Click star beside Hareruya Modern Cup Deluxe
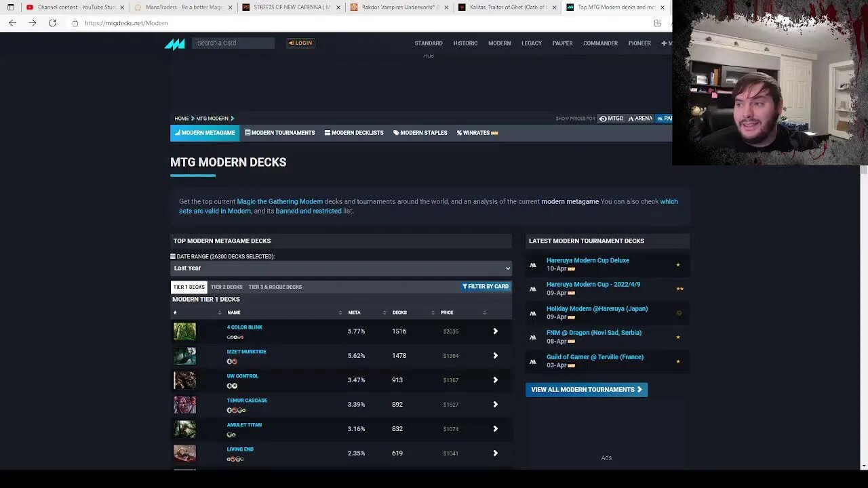 tap(678, 265)
